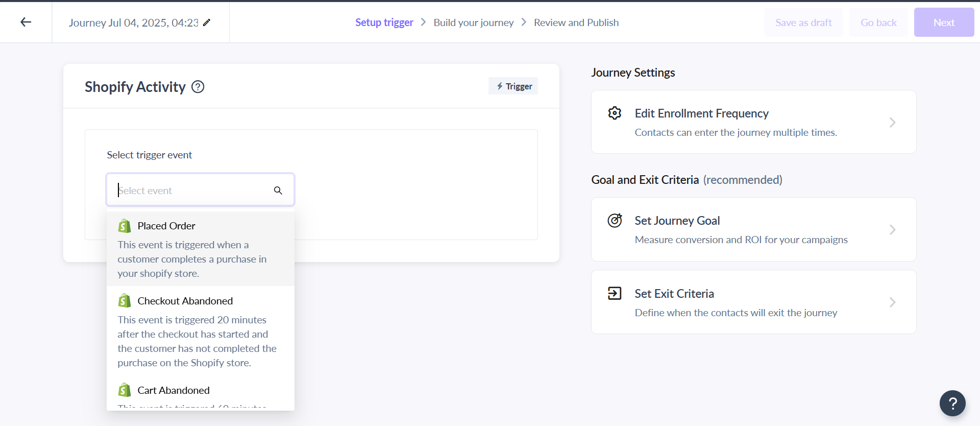
Task: Click the Next button
Action: click(x=944, y=22)
